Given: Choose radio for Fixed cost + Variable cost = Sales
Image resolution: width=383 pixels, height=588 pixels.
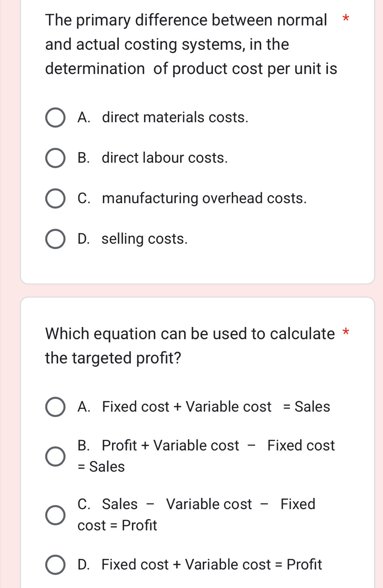Looking at the screenshot, I should 55,407.
